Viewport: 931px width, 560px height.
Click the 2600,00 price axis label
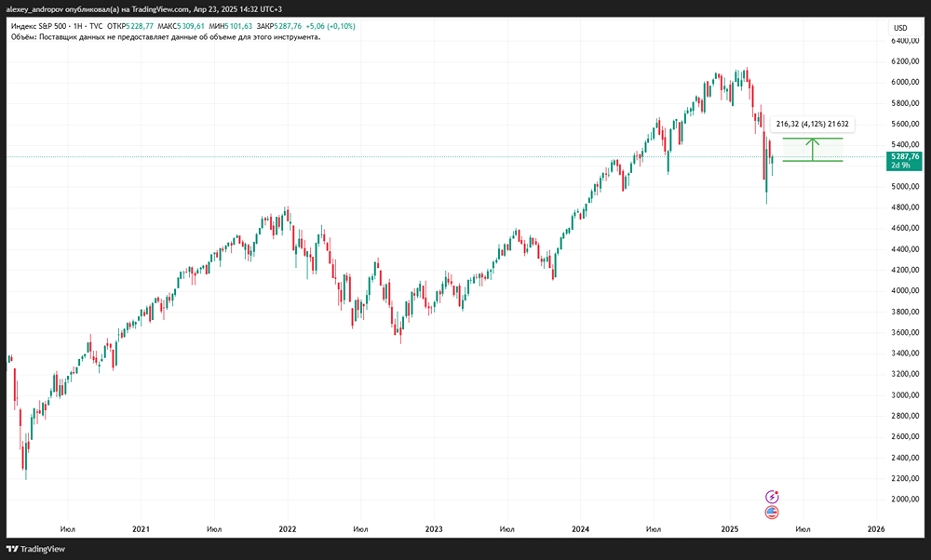(905, 436)
